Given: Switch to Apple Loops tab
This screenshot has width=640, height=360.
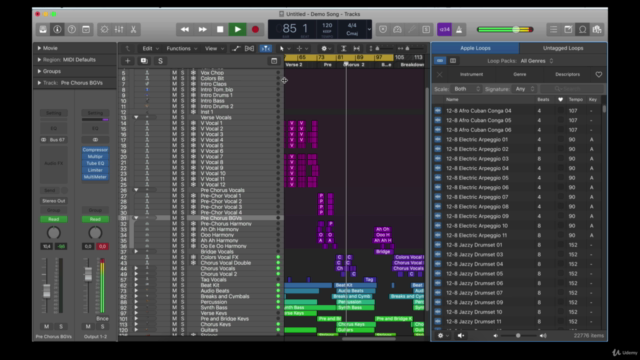Looking at the screenshot, I should tap(475, 48).
